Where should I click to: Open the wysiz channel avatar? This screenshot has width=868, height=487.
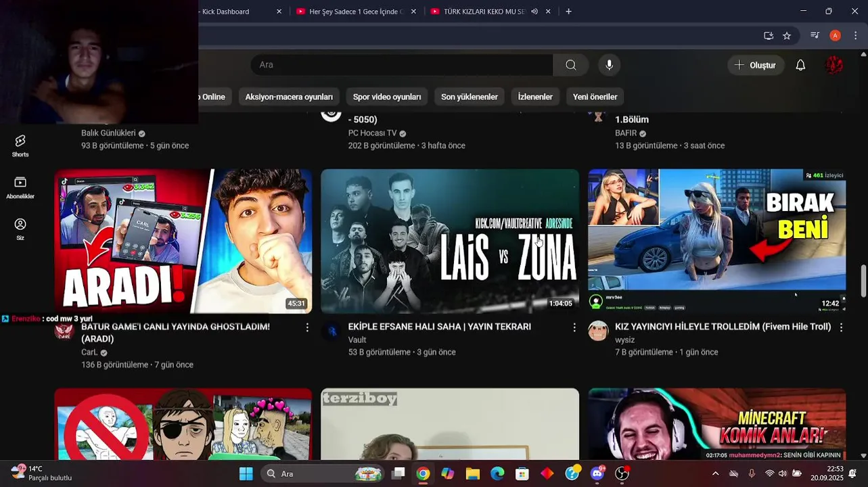pyautogui.click(x=598, y=331)
